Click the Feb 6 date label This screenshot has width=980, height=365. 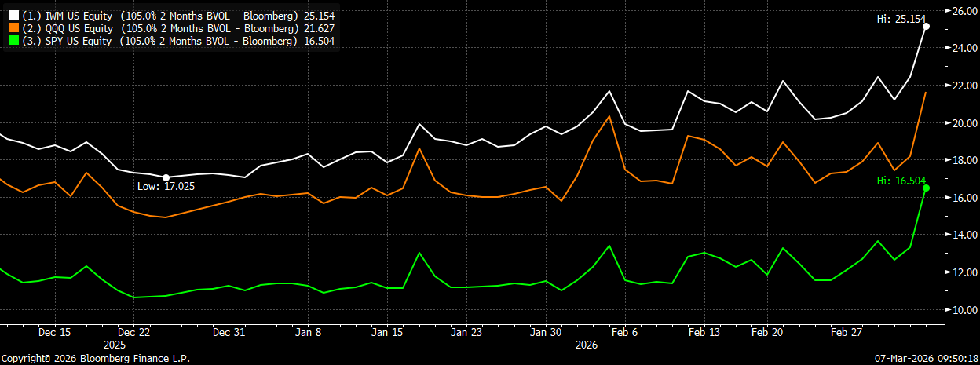[626, 332]
